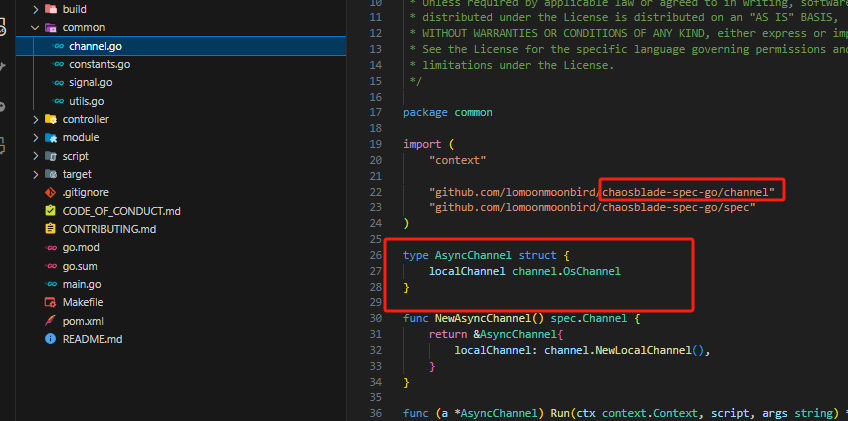
Task: Click line number 17 in the gutter
Action: (x=375, y=113)
